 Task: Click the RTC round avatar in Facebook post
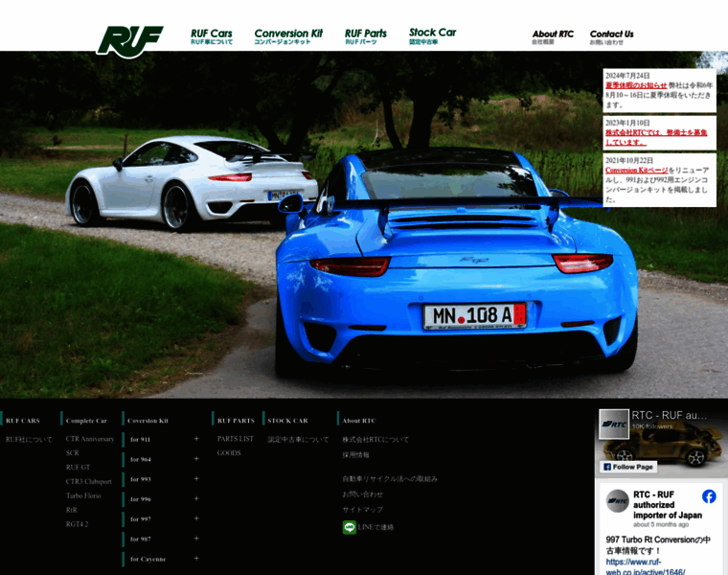(x=618, y=501)
